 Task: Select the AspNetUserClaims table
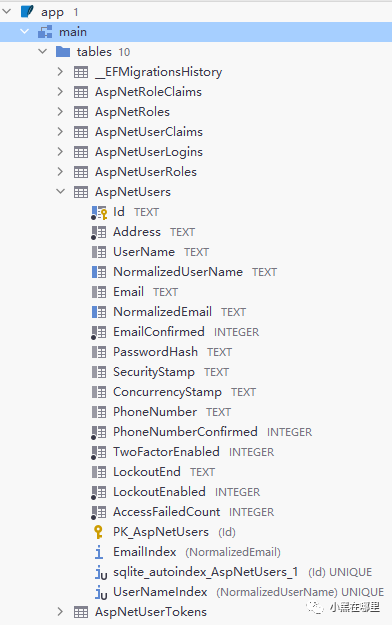coord(149,132)
